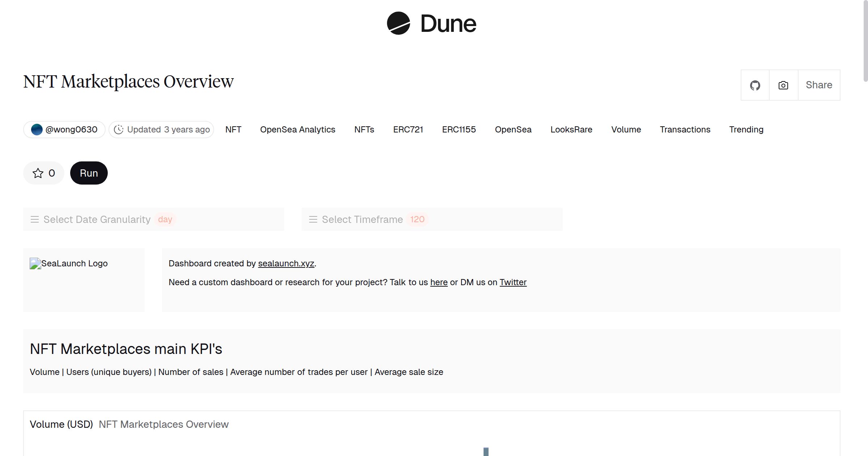Follow the Twitter link

click(x=513, y=282)
